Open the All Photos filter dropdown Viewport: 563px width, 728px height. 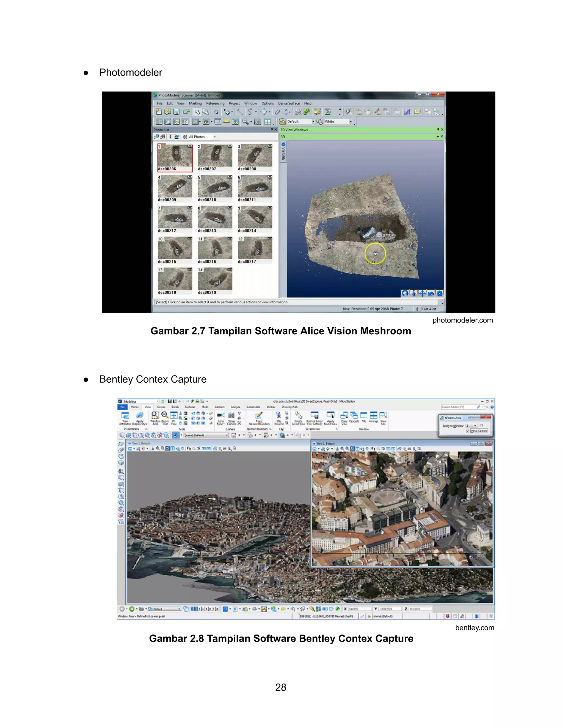point(215,137)
